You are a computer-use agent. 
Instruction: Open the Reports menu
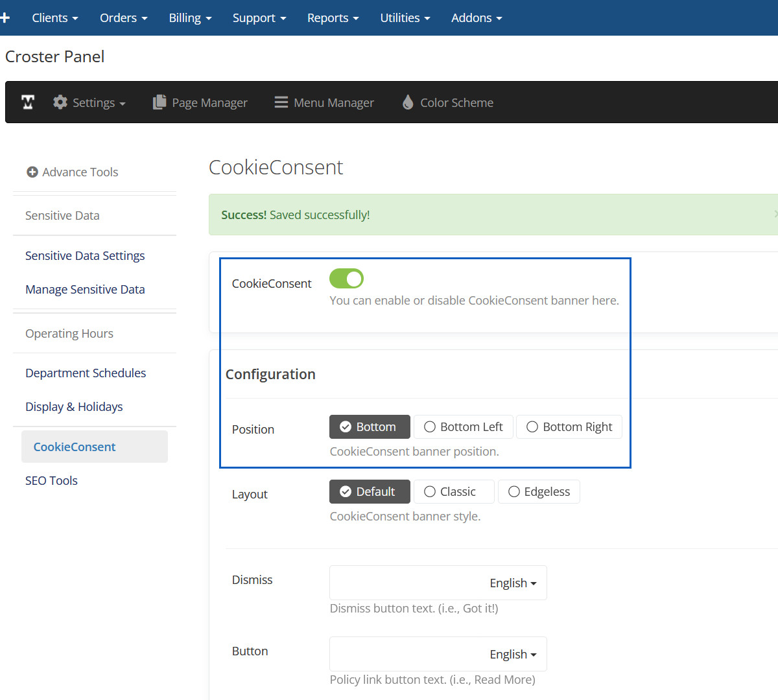point(333,18)
